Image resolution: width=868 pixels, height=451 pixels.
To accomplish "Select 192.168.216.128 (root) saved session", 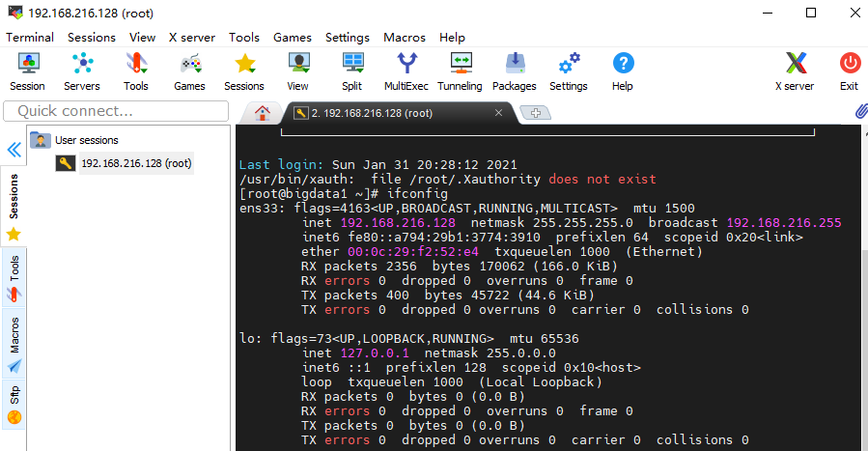I will [x=124, y=163].
